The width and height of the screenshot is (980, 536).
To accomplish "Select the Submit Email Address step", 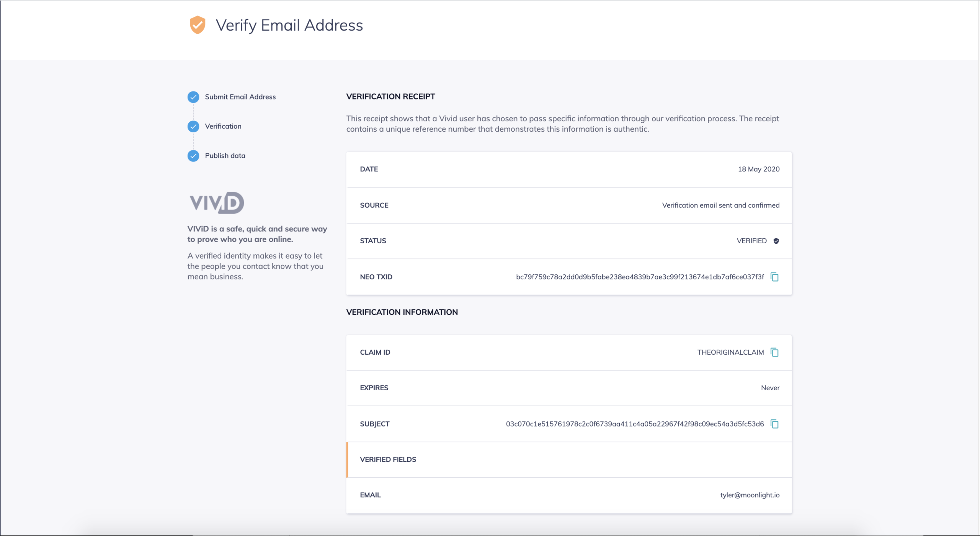I will point(240,97).
